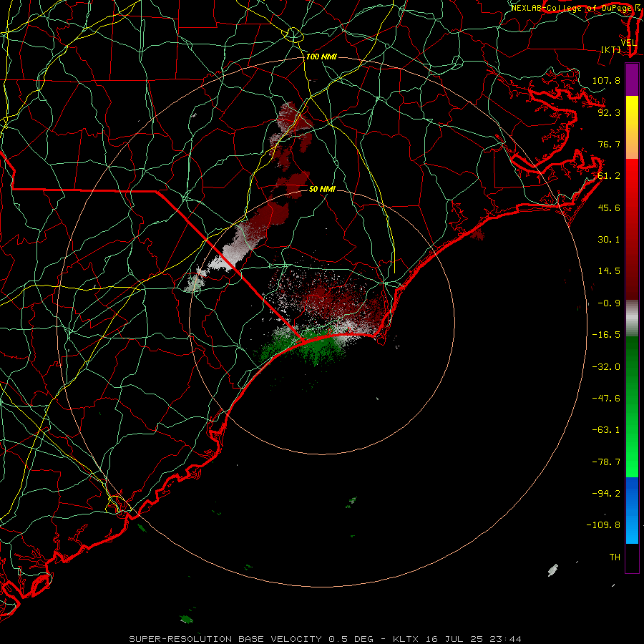Click the 92.3 value on the velocity scale

point(609,112)
